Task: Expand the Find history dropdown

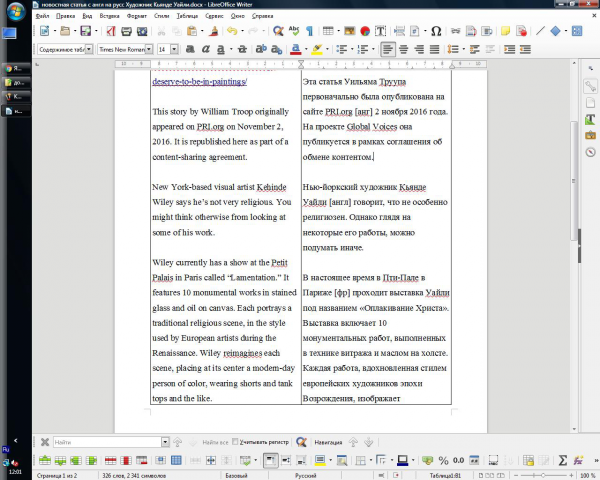Action: pyautogui.click(x=165, y=442)
